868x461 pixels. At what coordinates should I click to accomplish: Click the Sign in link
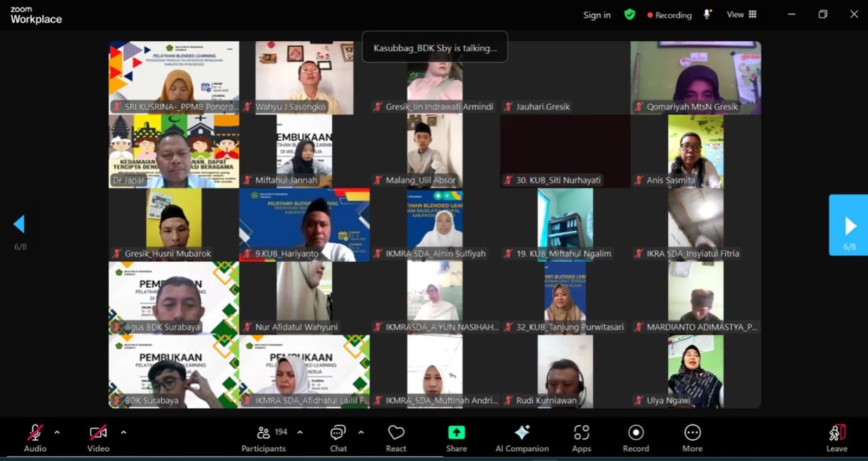tap(597, 15)
